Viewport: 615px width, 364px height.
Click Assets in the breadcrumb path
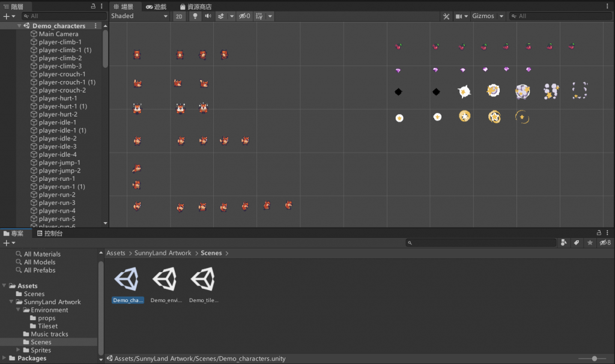(x=116, y=253)
